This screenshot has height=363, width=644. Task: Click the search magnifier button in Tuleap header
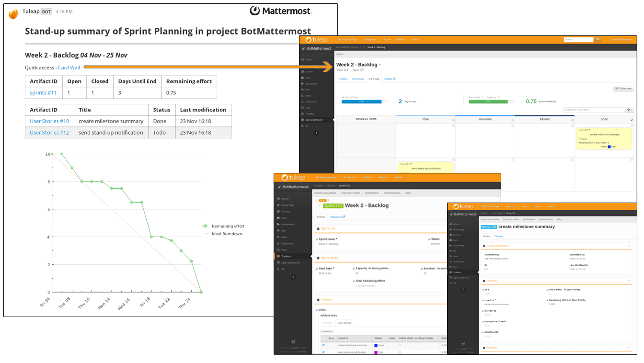tap(597, 40)
